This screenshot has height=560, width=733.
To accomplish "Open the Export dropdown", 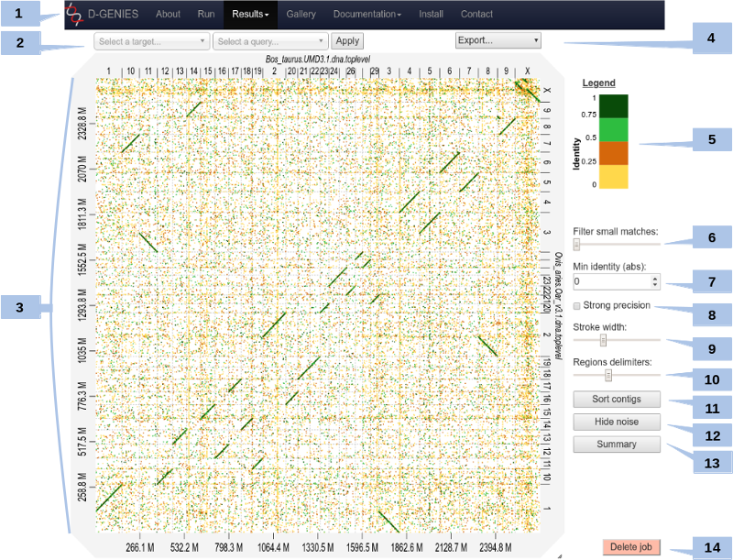I will [x=498, y=40].
